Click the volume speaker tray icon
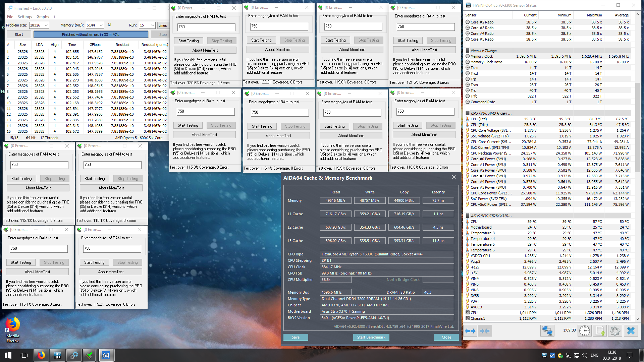This screenshot has height=362, width=644. 584,355
